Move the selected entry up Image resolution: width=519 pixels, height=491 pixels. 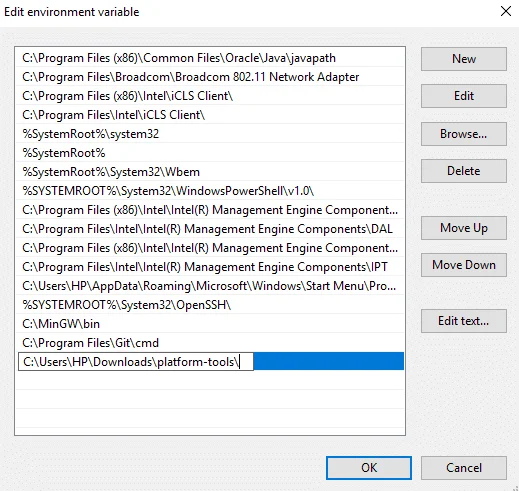464,228
